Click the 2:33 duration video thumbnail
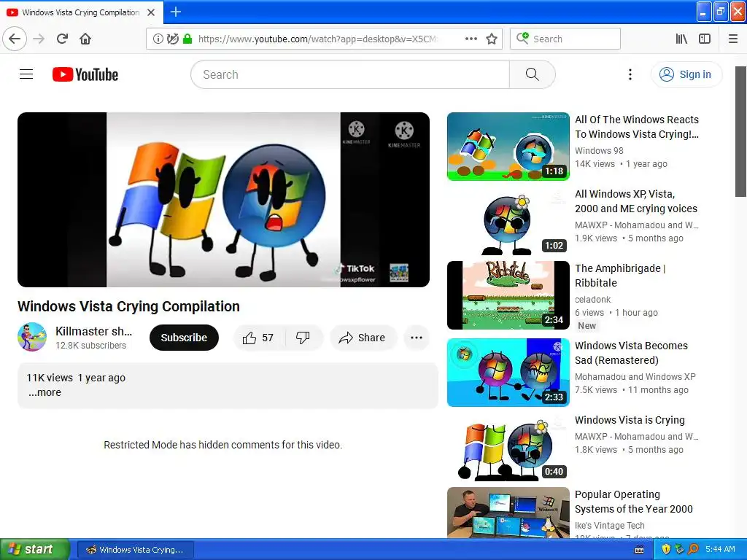The width and height of the screenshot is (747, 560). [508, 373]
